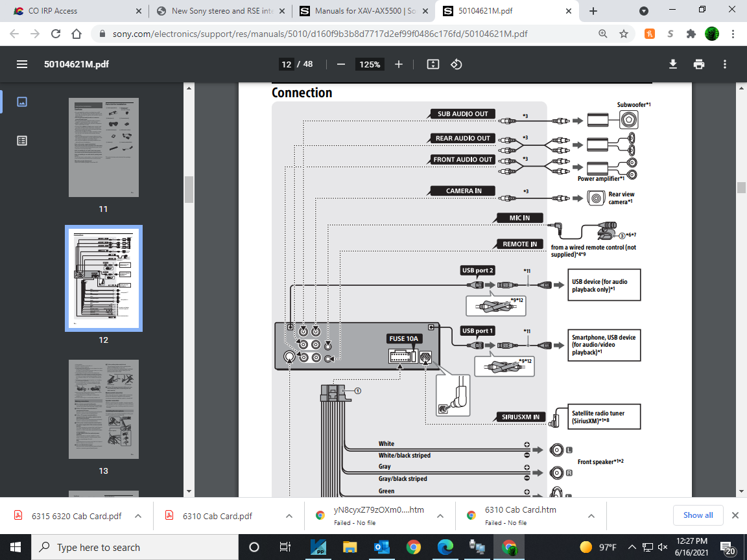Zoom in with the plus button
Screen dimensions: 747x560
click(399, 64)
